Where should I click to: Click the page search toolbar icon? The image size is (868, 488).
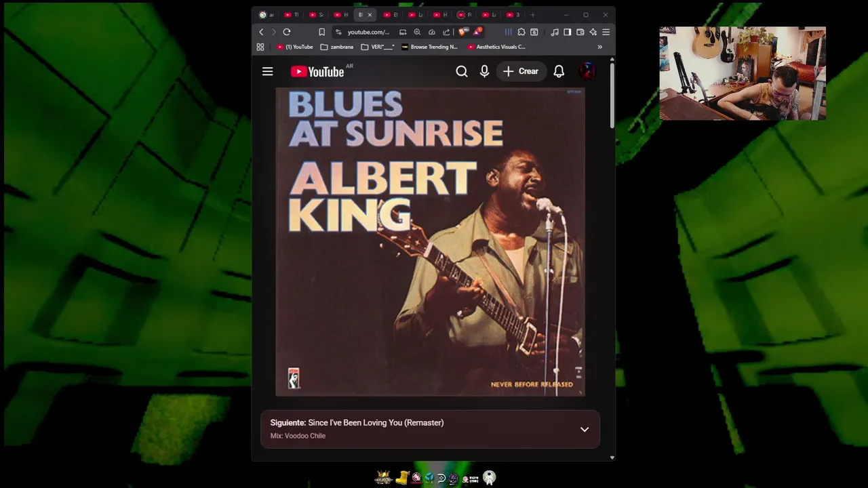click(x=534, y=32)
